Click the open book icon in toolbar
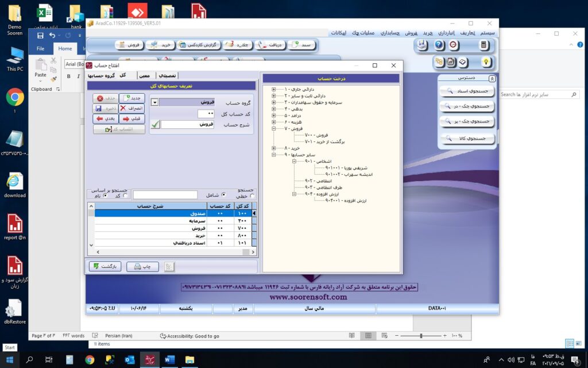The image size is (588, 368). tap(463, 62)
